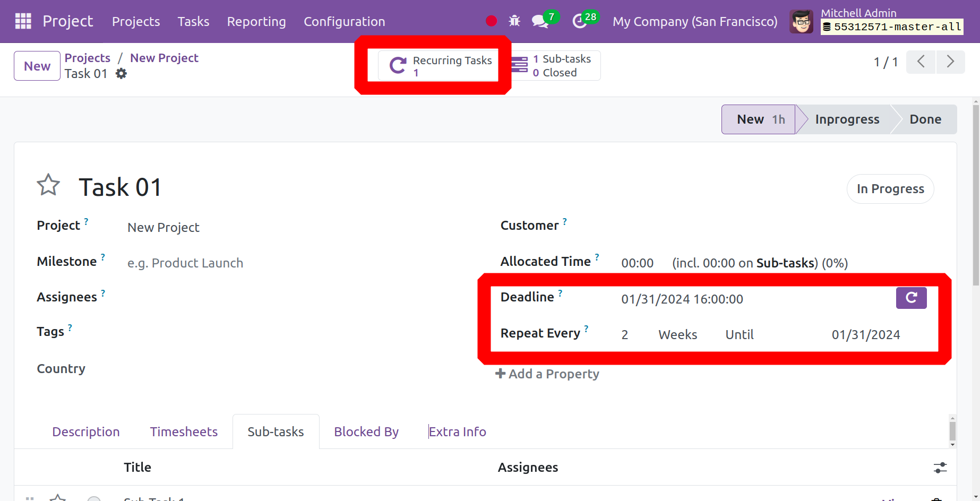This screenshot has height=501, width=980.
Task: Create a new task with the New button
Action: 37,66
